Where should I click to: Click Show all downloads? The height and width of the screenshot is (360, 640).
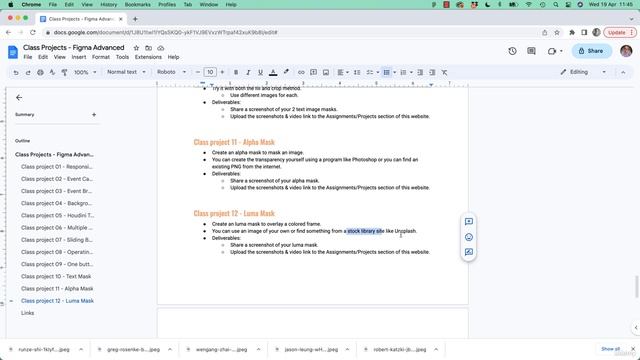click(x=610, y=349)
